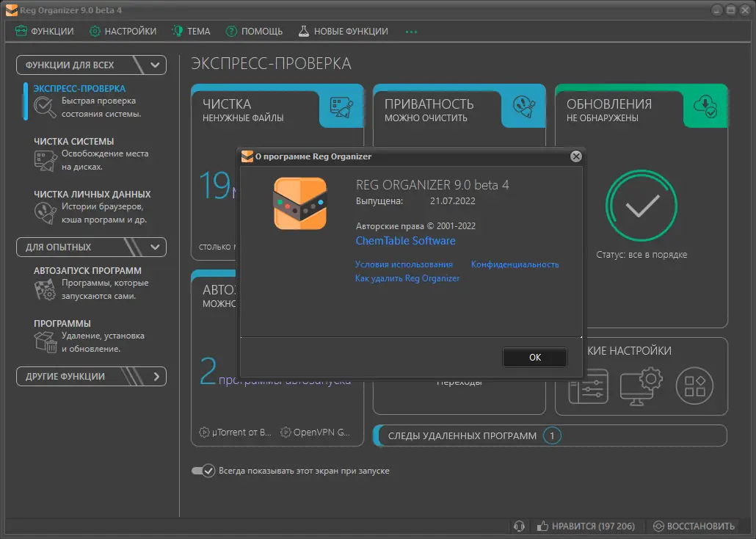Open the ФУНКЦИИ menu
The height and width of the screenshot is (539, 756).
44,32
